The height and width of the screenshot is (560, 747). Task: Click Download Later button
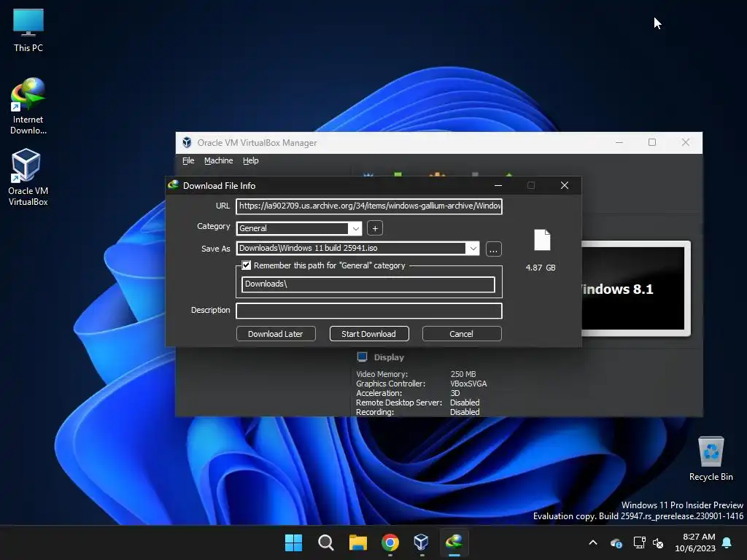click(x=276, y=334)
